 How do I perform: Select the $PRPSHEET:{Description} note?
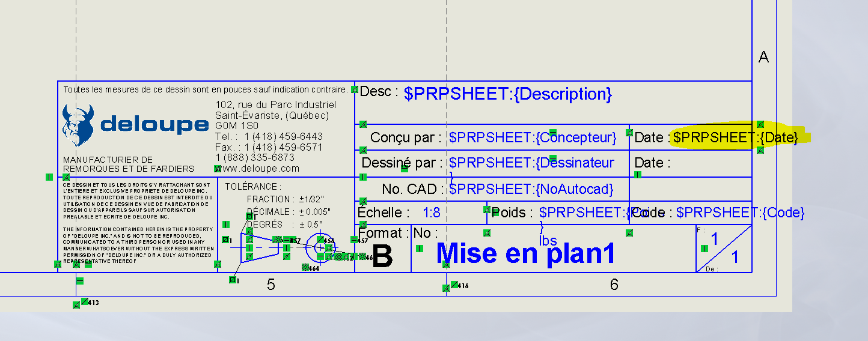pos(508,94)
